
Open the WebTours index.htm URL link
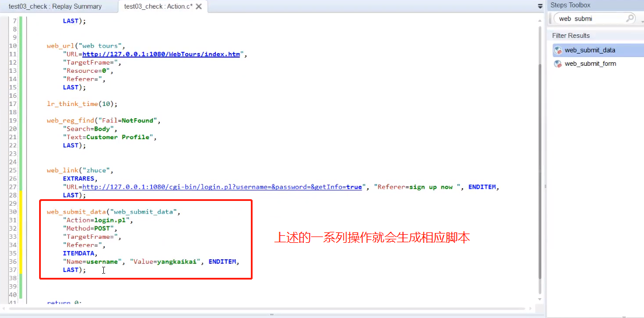pyautogui.click(x=161, y=54)
